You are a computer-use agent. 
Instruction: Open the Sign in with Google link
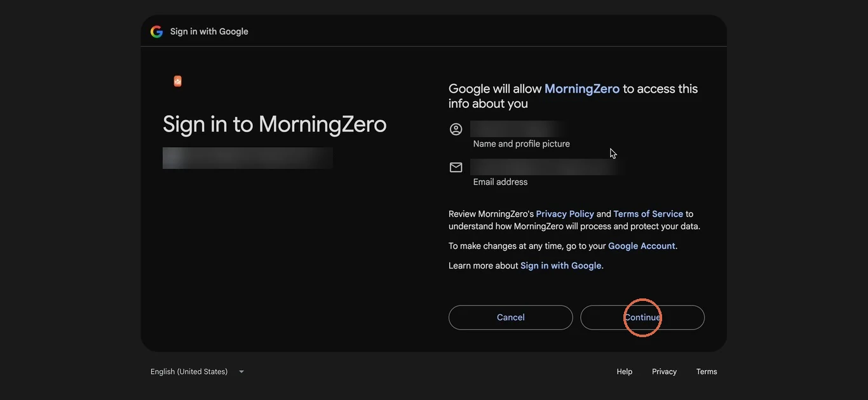tap(561, 265)
